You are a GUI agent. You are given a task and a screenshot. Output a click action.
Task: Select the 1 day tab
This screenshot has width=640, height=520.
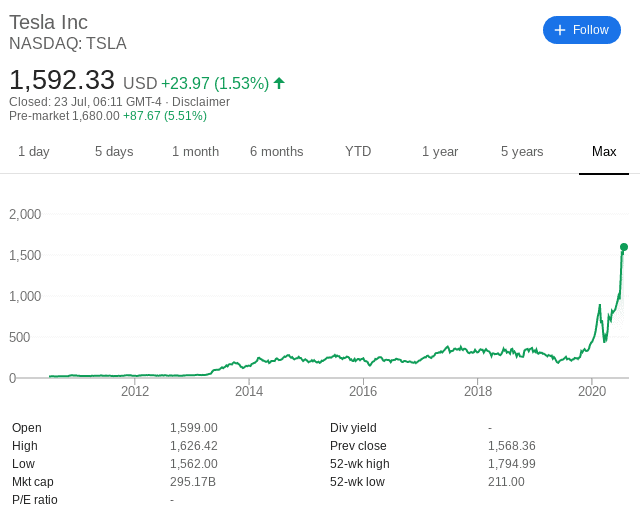coord(33,151)
